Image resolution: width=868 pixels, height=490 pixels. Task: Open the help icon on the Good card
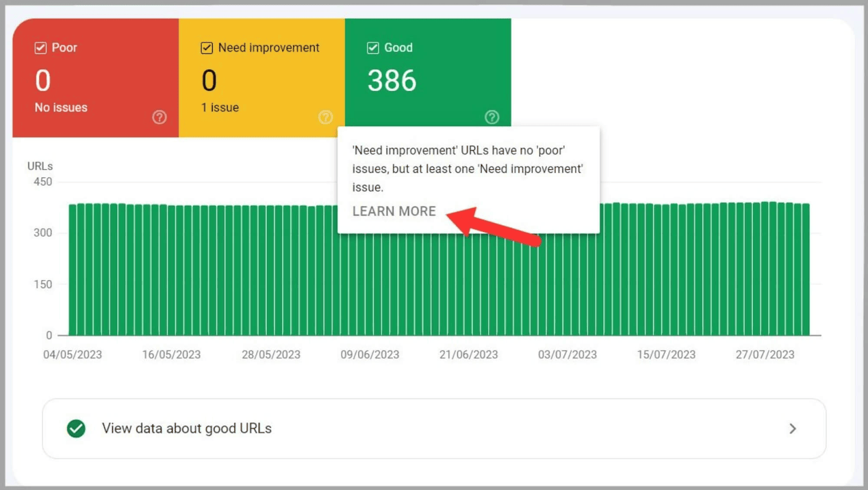click(x=492, y=117)
